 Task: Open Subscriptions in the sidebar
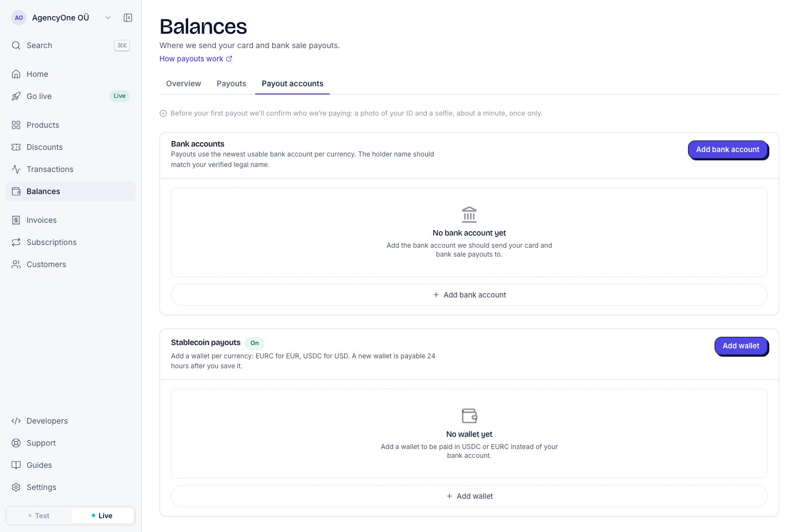70,242
